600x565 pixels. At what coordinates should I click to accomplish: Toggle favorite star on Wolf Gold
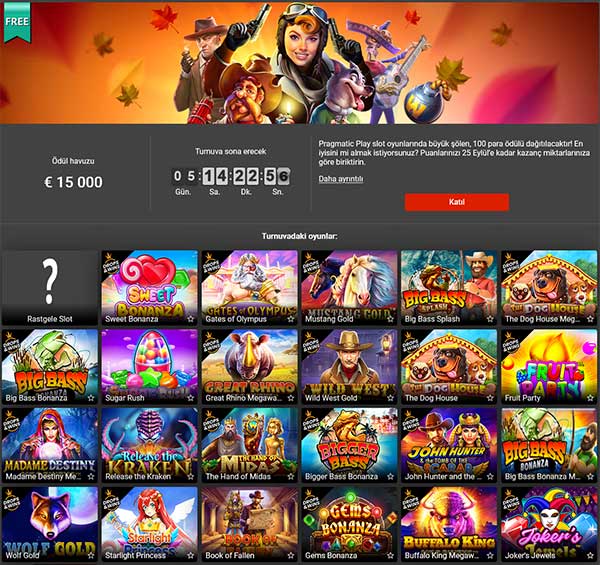click(91, 555)
